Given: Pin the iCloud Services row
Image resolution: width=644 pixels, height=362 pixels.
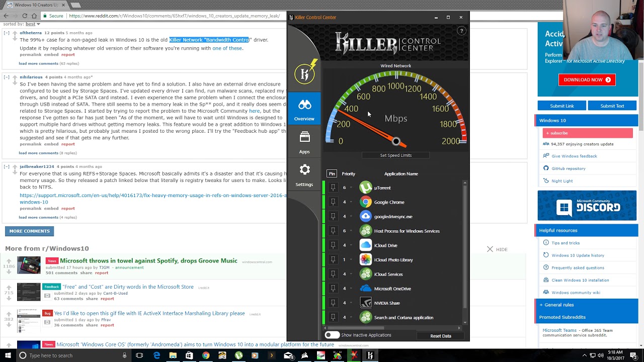Looking at the screenshot, I should point(333,274).
